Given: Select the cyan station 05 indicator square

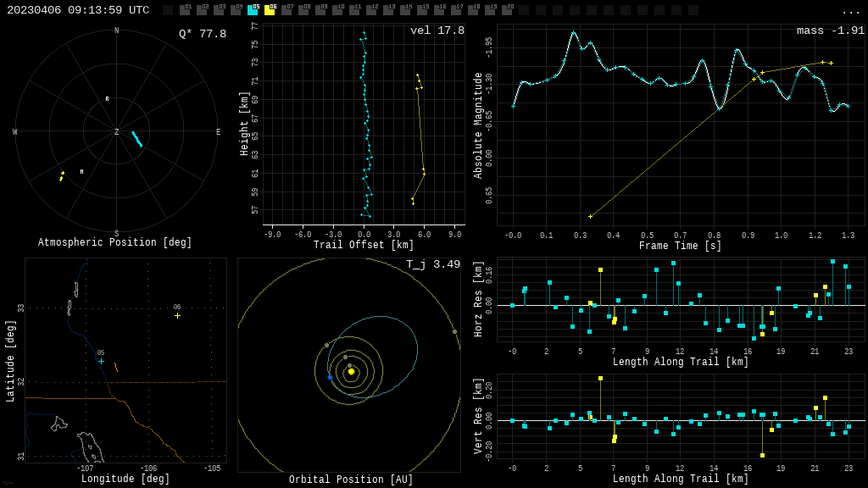Looking at the screenshot, I should pos(253,10).
